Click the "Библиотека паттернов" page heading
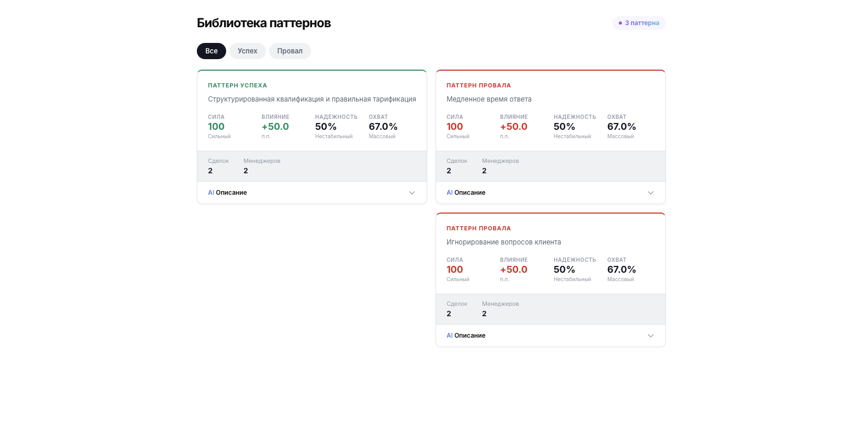Screen dimensions: 868x445 pyautogui.click(x=263, y=23)
